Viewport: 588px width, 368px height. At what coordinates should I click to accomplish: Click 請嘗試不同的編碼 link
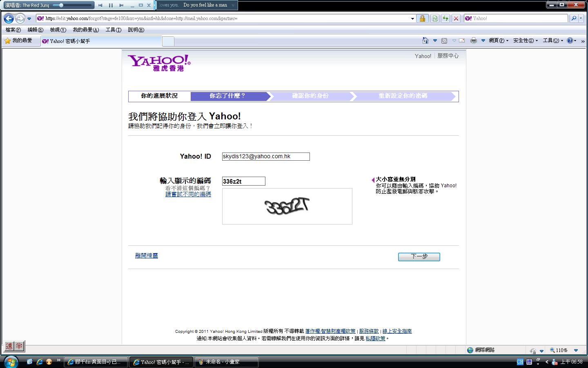(x=188, y=194)
